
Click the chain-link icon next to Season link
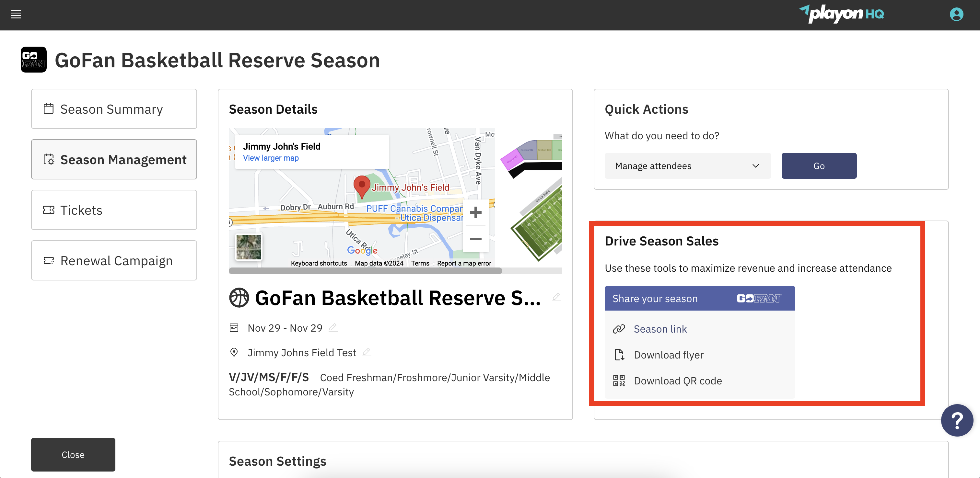click(x=619, y=329)
